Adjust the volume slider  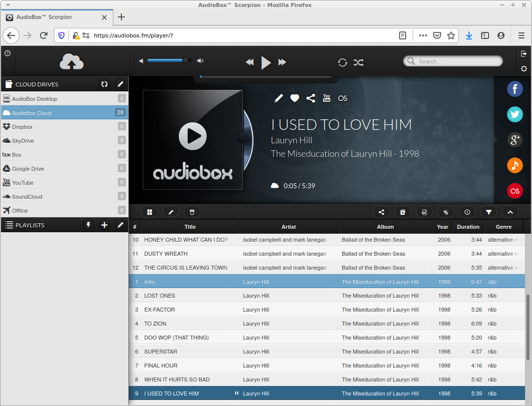(x=170, y=61)
